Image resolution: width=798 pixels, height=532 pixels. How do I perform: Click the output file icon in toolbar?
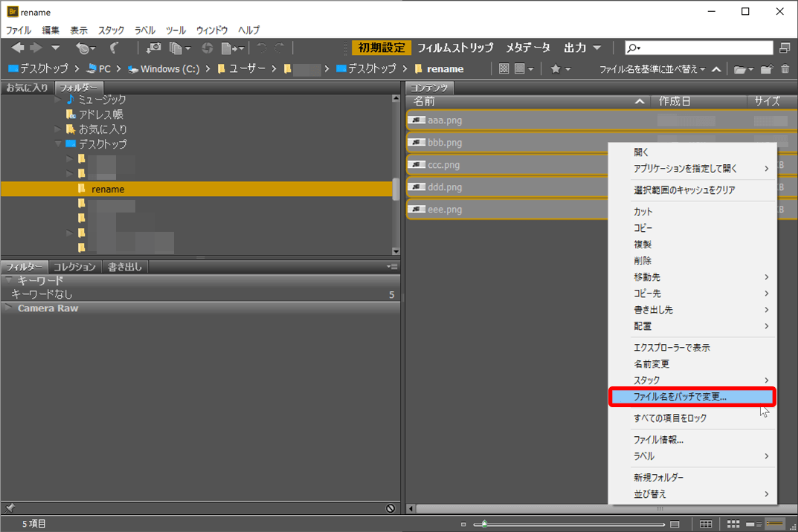(x=233, y=48)
